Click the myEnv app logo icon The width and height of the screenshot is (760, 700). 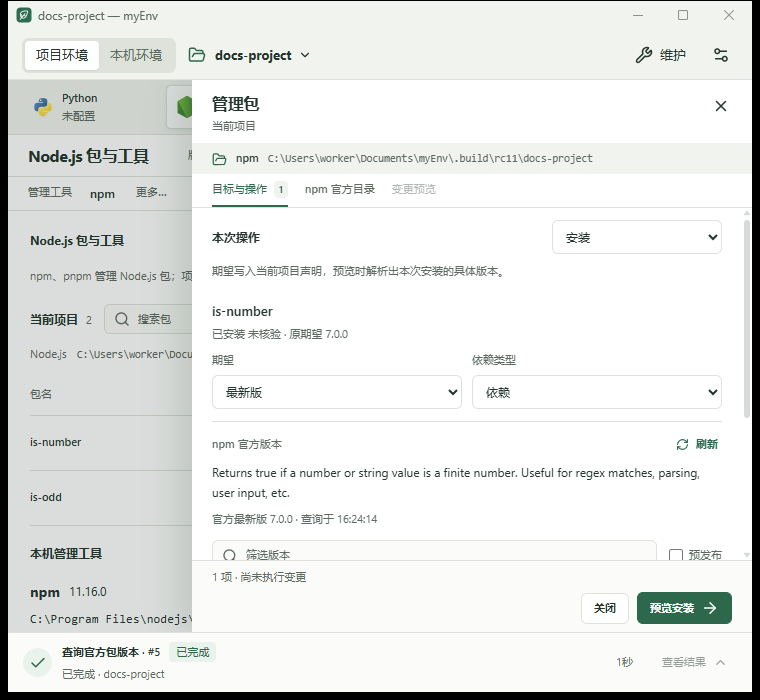[24, 16]
